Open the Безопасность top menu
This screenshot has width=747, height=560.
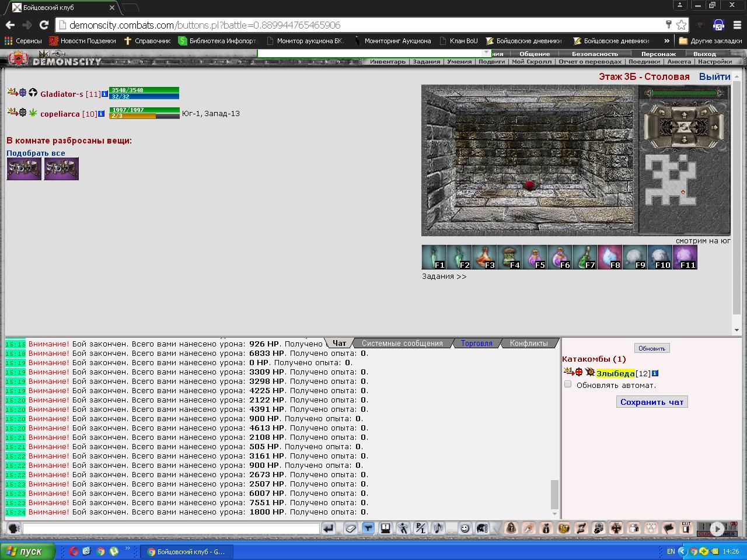[x=595, y=54]
